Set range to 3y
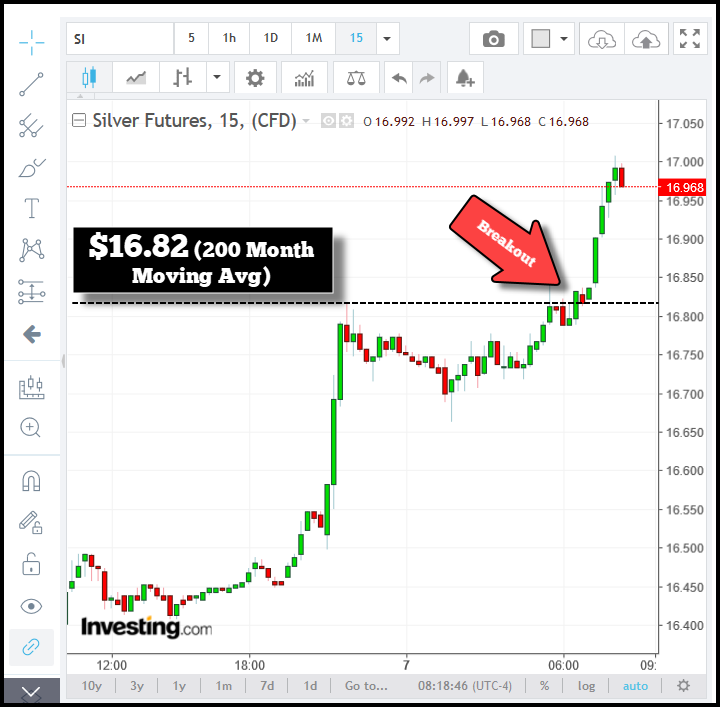This screenshot has width=720, height=707. (x=137, y=686)
